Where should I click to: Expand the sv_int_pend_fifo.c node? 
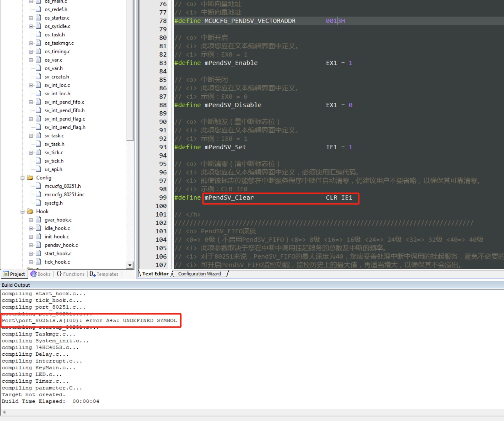31,102
